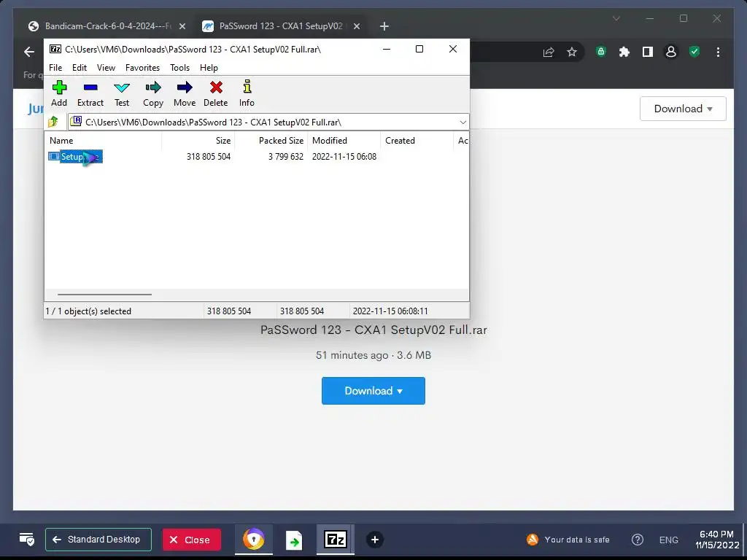Click the Standard Desktop button
The height and width of the screenshot is (560, 747).
click(x=98, y=540)
